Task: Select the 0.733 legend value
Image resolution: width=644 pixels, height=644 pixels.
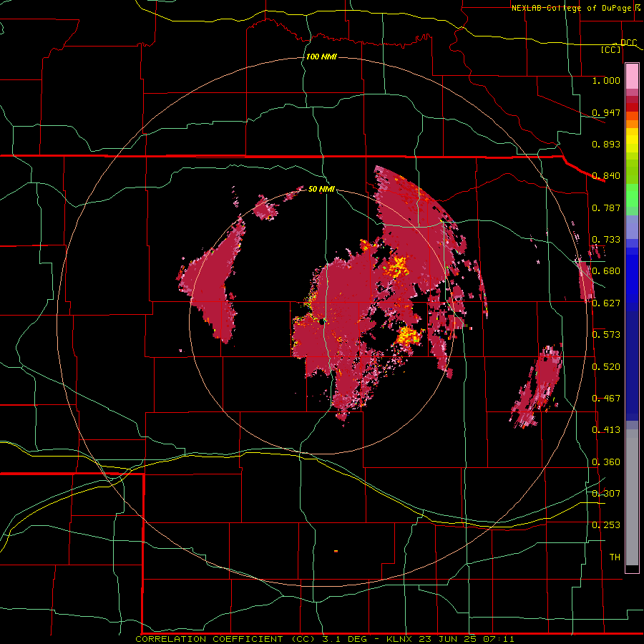Action: point(606,240)
